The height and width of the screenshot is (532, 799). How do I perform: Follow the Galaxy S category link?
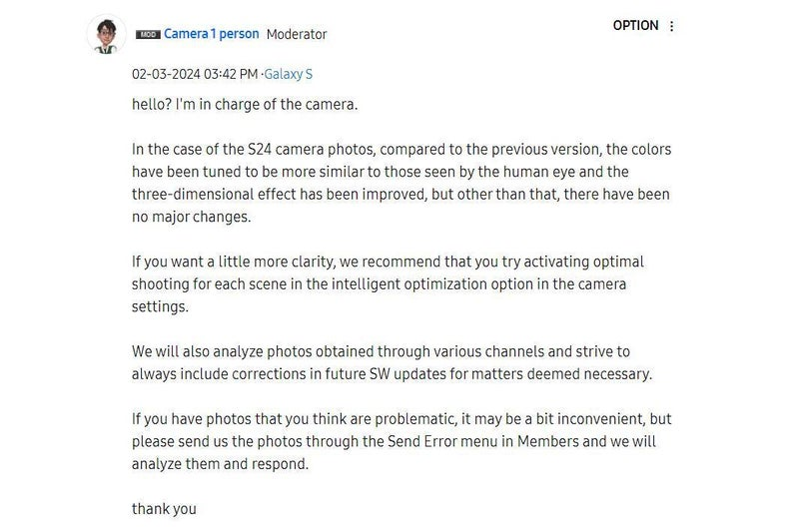[289, 74]
